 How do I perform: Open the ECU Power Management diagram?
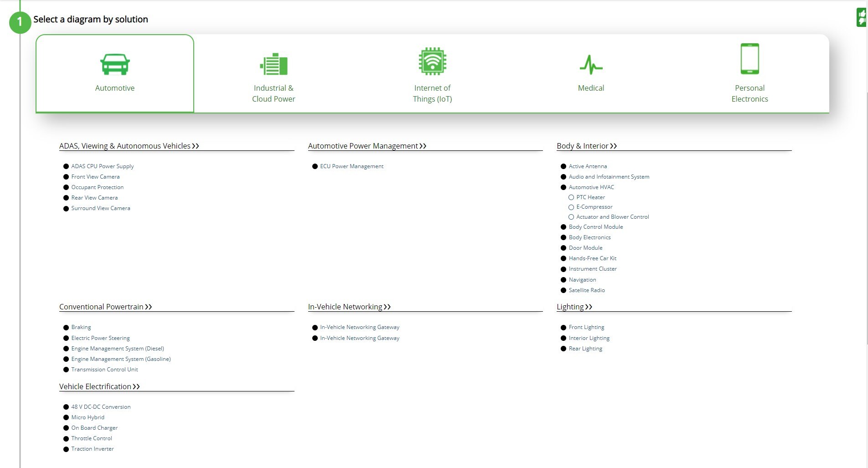(351, 166)
